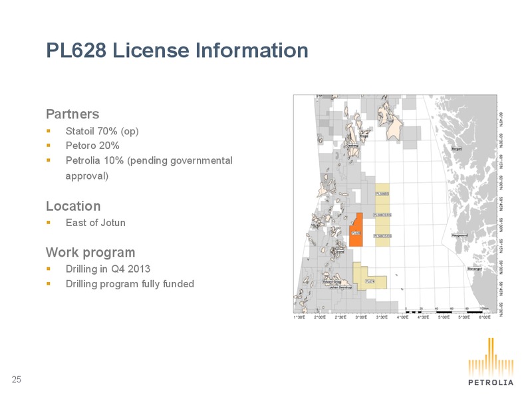Click the bullet "East of Jotun"
This screenshot has height=399, width=532.
click(x=96, y=223)
